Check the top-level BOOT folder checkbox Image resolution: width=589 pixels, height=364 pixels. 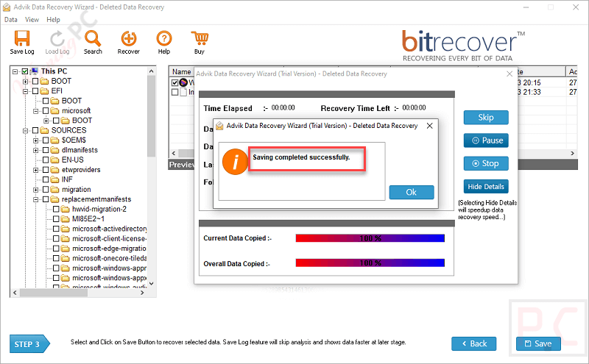[35, 82]
